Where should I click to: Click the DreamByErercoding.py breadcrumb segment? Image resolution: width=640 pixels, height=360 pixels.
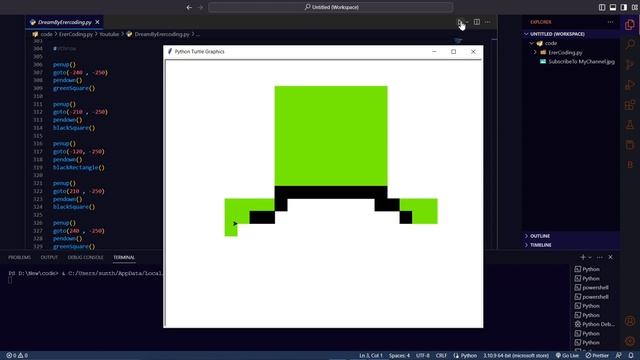click(x=162, y=34)
